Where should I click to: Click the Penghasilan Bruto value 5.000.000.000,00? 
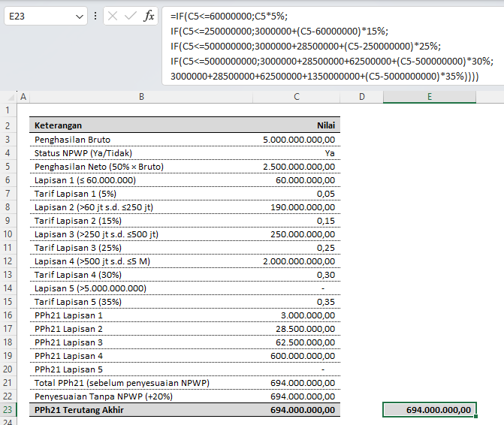297,139
